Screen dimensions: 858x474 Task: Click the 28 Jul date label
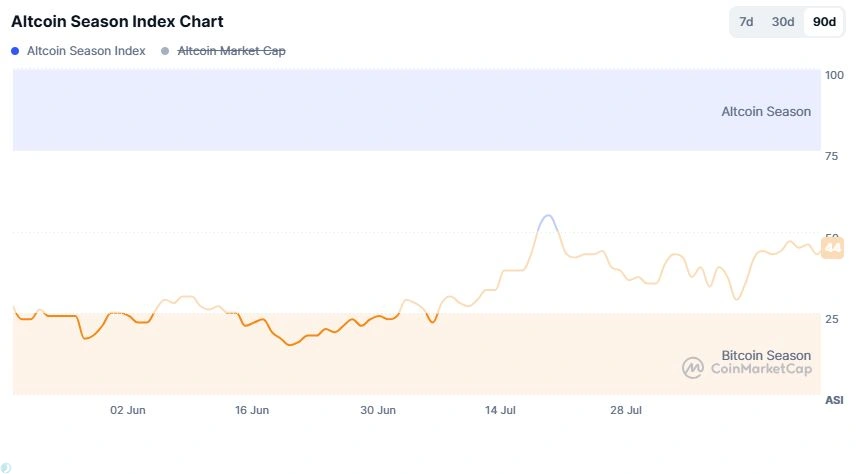tap(626, 410)
